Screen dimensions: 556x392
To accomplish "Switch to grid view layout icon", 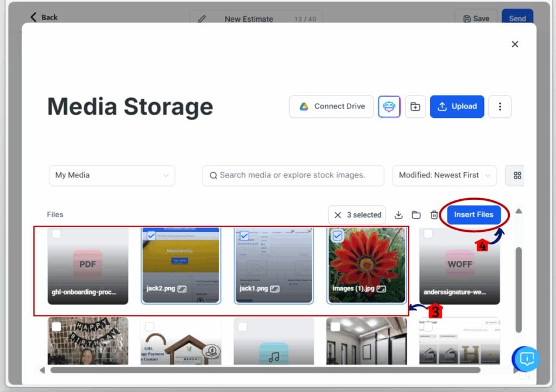I will click(517, 175).
